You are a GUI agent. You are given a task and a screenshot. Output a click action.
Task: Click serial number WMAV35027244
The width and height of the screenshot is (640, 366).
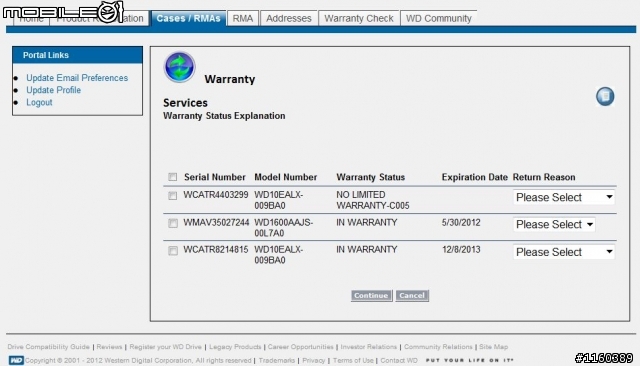click(216, 223)
